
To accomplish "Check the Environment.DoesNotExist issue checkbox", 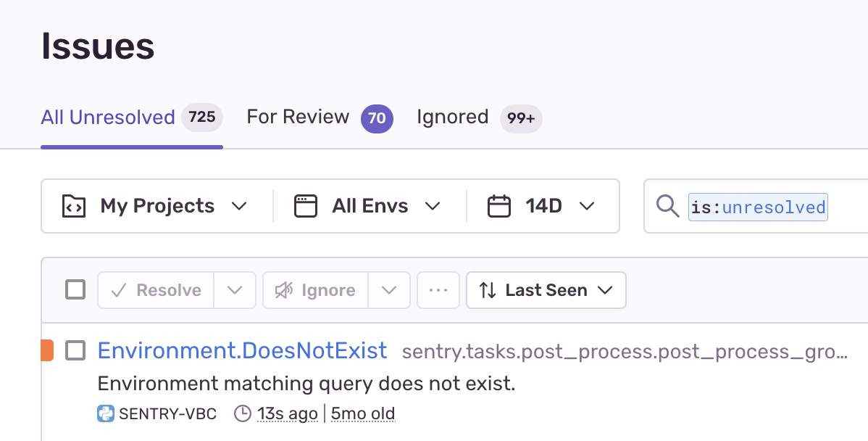I will pyautogui.click(x=75, y=350).
